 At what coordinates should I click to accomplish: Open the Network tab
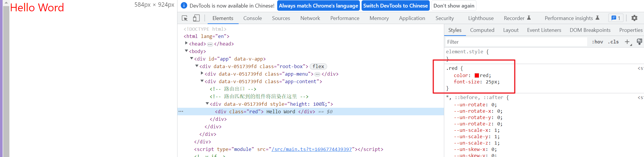click(310, 18)
